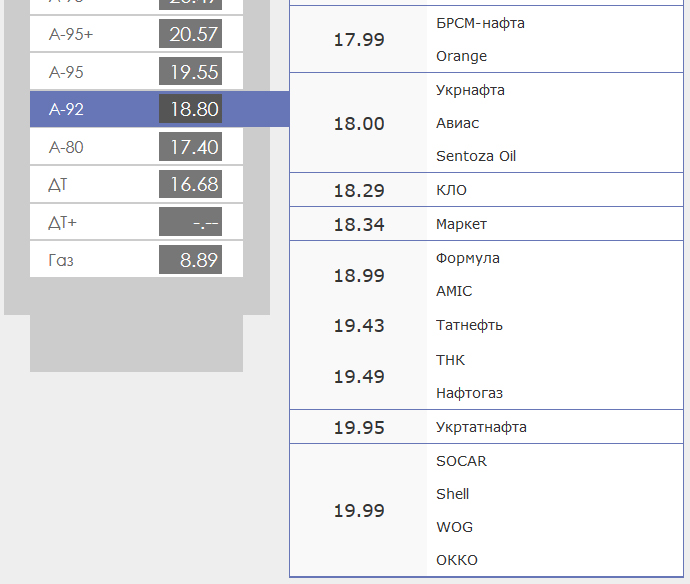The height and width of the screenshot is (584, 690).
Task: Select Авиас in the price list
Action: click(457, 123)
